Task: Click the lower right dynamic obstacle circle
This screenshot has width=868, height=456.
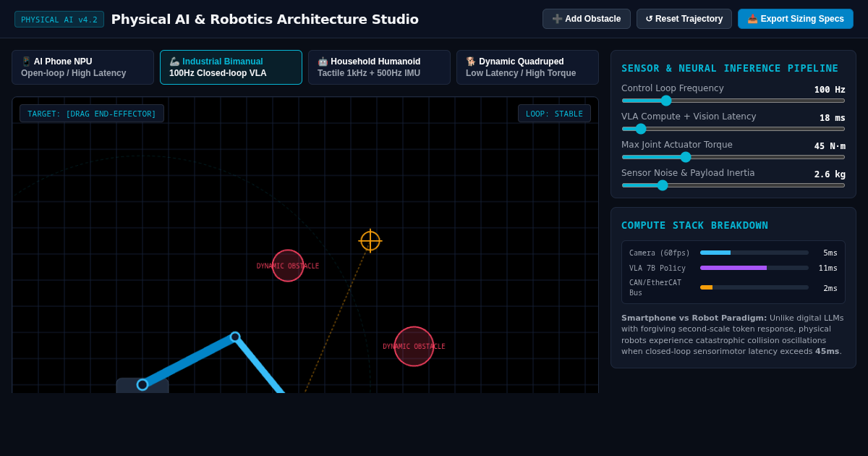Action: pyautogui.click(x=414, y=346)
